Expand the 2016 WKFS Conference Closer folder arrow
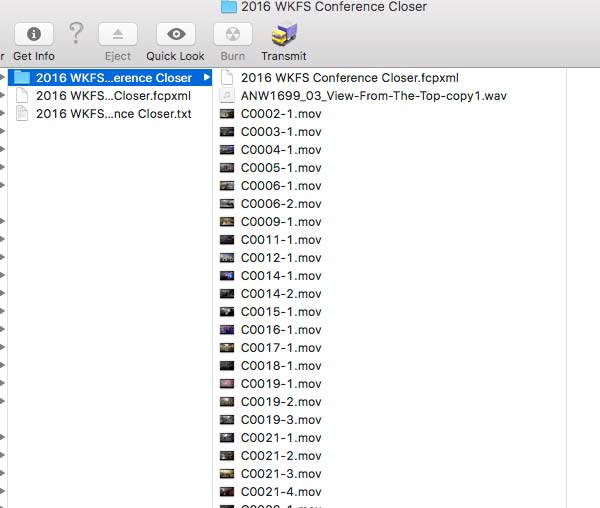 coord(207,78)
